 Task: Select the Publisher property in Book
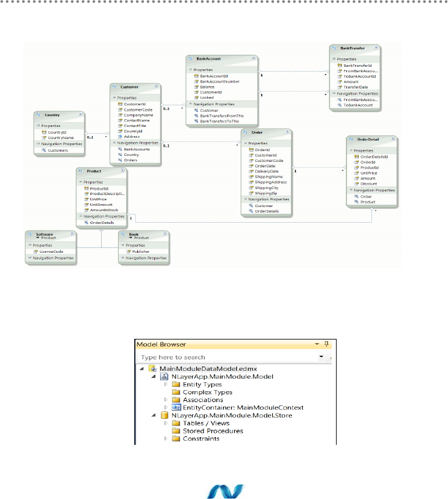(x=141, y=252)
